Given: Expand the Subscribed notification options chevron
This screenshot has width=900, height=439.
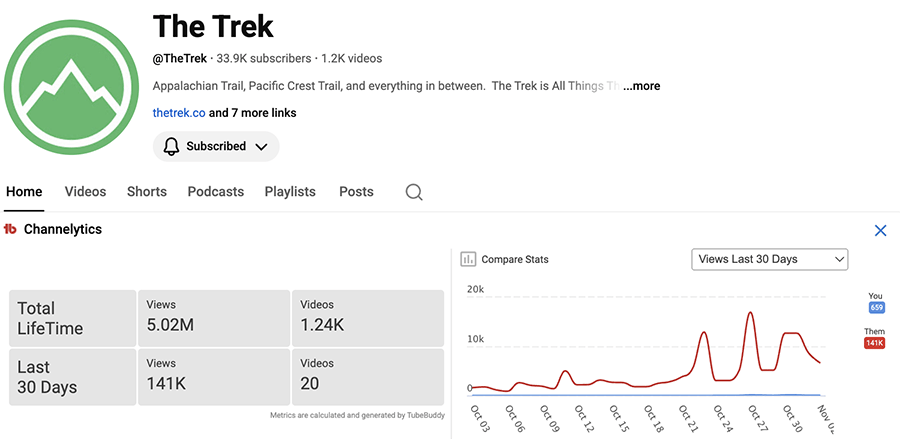Looking at the screenshot, I should click(262, 146).
